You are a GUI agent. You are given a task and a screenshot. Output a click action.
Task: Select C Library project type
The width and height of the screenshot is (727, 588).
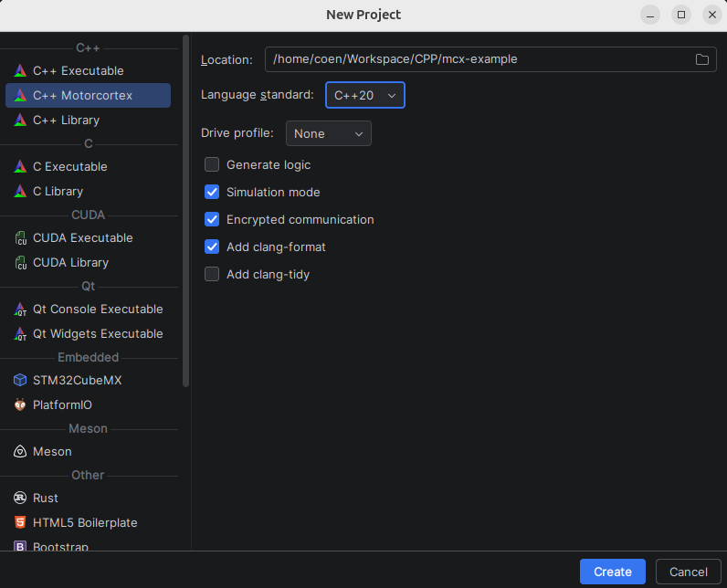click(x=58, y=192)
